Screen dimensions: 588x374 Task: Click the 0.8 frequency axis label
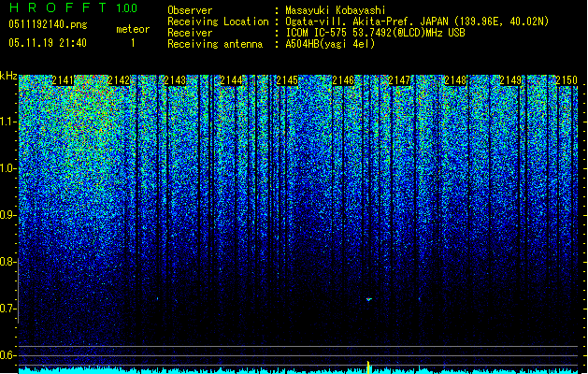pos(7,262)
